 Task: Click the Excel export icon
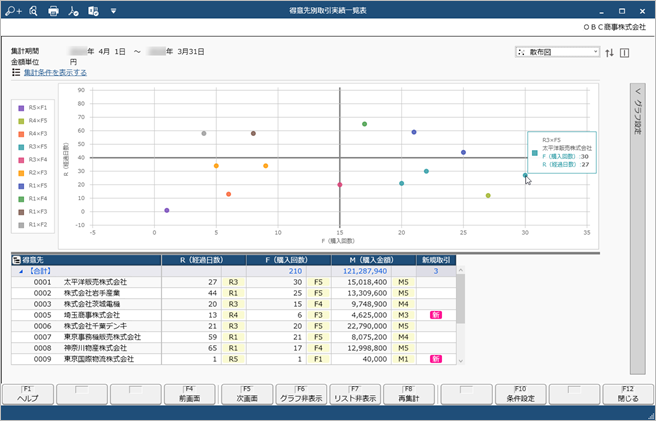(93, 10)
